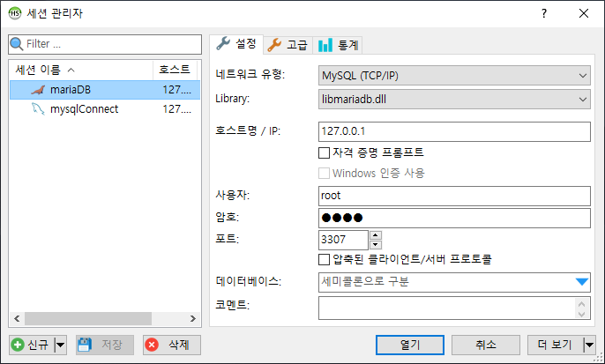The width and height of the screenshot is (605, 364).
Task: Click the orange wrench icon on 고급 tab
Action: coord(274,45)
